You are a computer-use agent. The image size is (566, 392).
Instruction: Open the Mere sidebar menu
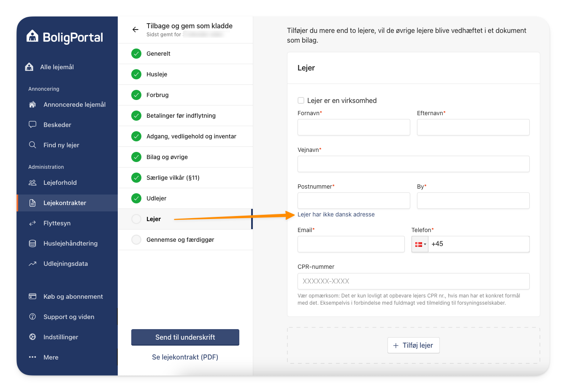pyautogui.click(x=51, y=357)
